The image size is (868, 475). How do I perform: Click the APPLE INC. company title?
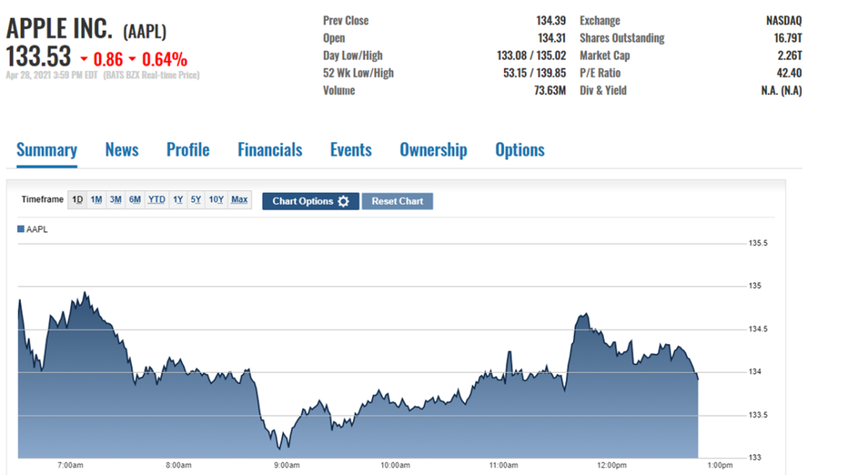coord(60,30)
